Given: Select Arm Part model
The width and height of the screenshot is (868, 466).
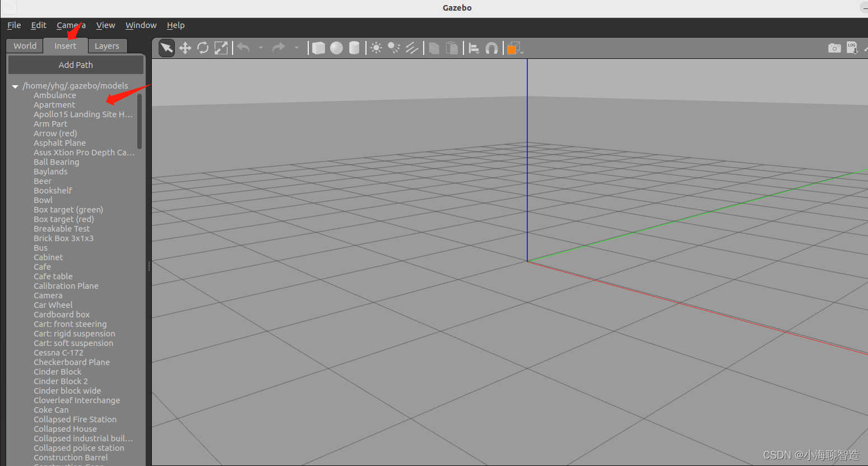Looking at the screenshot, I should click(x=50, y=124).
